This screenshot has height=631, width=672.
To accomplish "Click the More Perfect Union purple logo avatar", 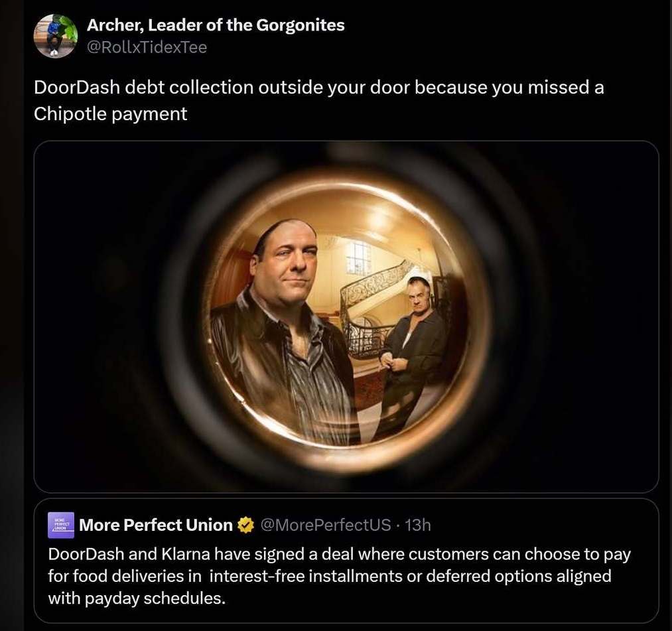I will [61, 525].
